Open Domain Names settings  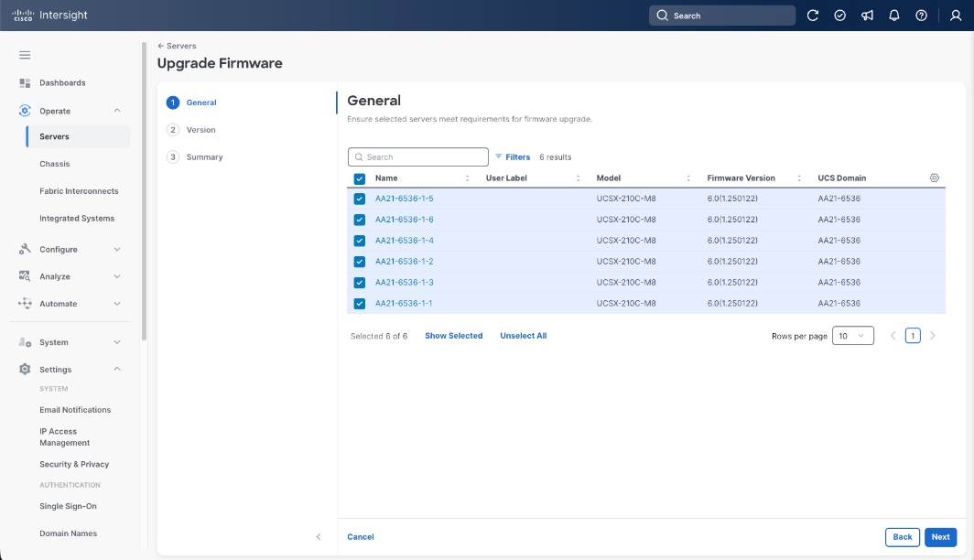(69, 533)
